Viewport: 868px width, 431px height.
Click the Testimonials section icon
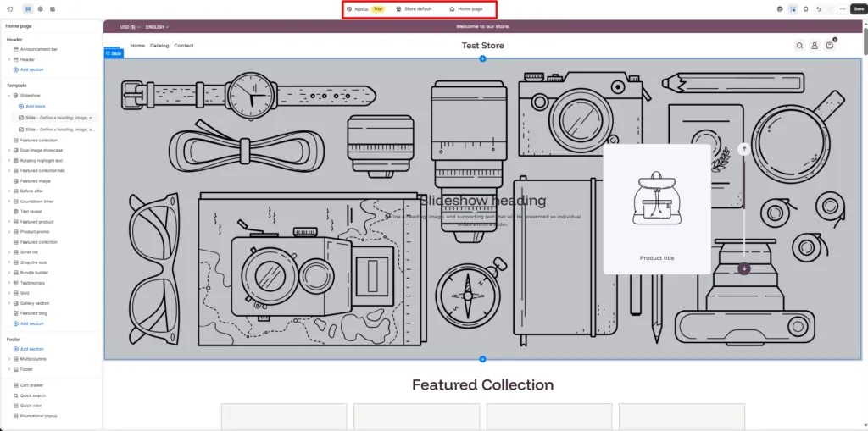click(16, 283)
